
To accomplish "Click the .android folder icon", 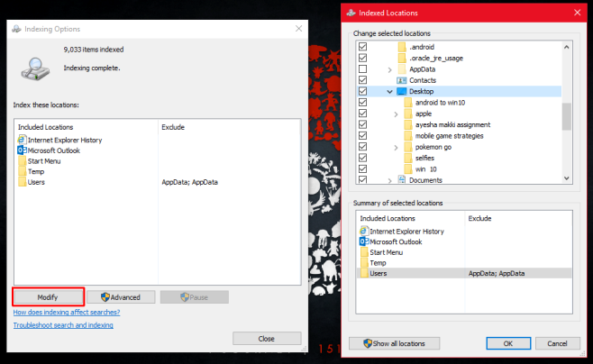I will point(402,47).
